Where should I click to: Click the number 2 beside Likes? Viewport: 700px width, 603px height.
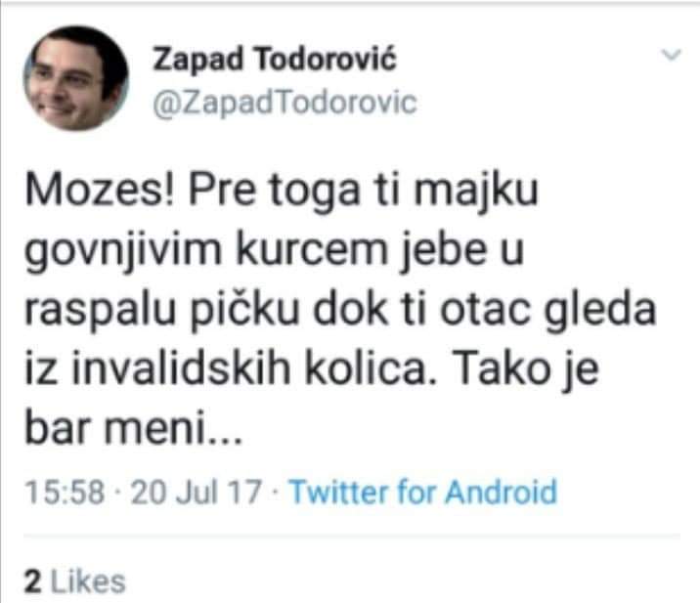coord(33,582)
